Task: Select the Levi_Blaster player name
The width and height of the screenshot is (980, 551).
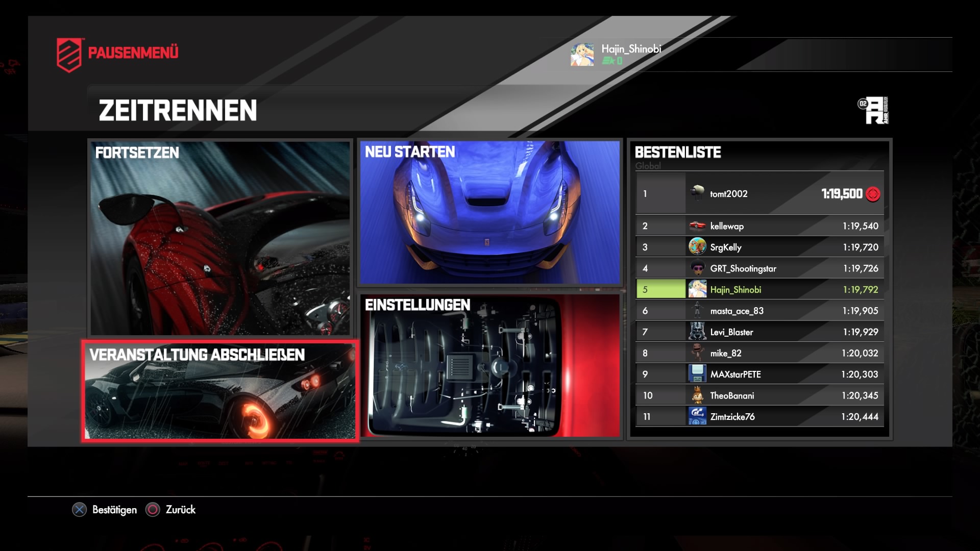Action: (x=731, y=332)
